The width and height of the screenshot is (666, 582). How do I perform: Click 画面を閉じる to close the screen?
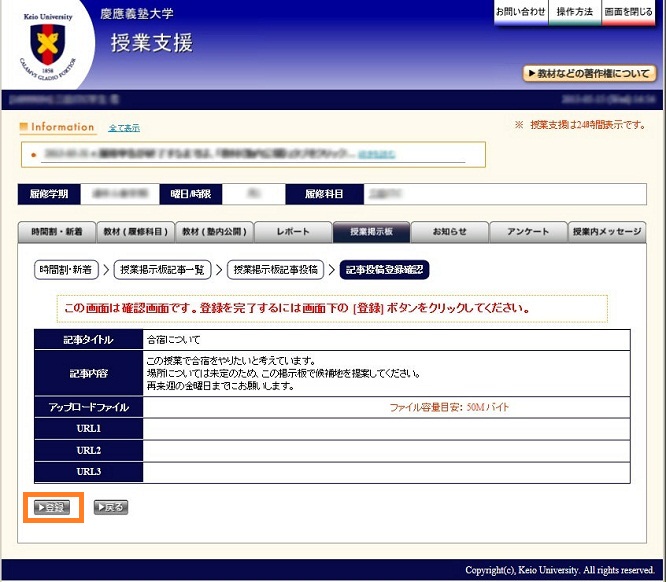(x=629, y=12)
